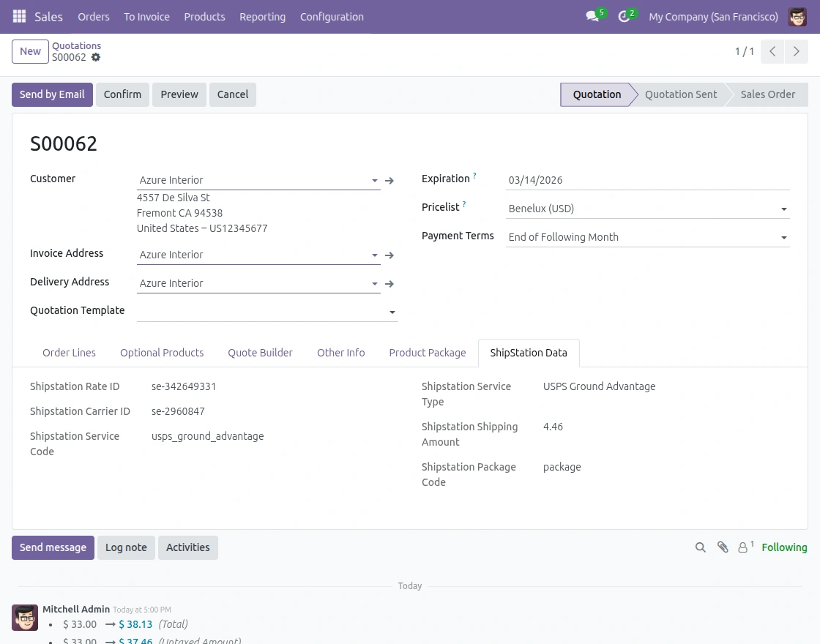Open the followers person icon

[x=744, y=547]
